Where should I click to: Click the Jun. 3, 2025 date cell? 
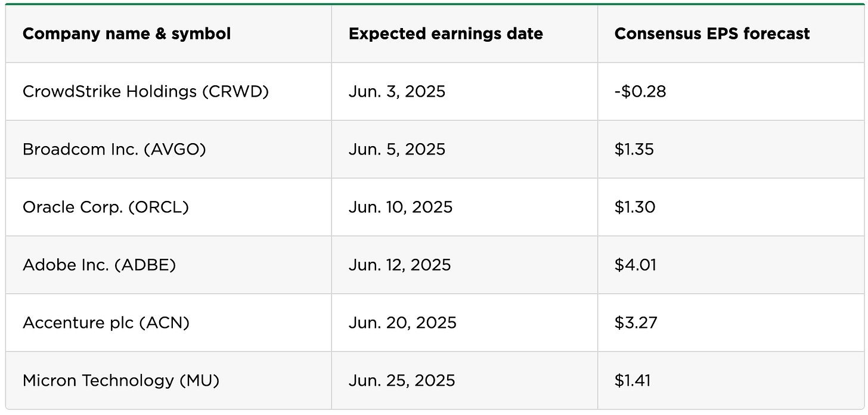pos(397,91)
